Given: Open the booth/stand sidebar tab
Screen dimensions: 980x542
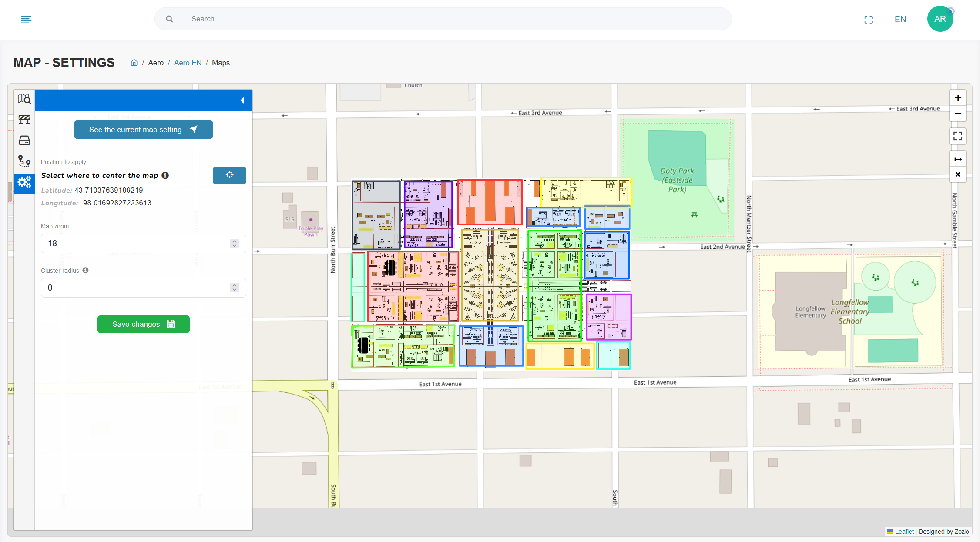Looking at the screenshot, I should 24,119.
